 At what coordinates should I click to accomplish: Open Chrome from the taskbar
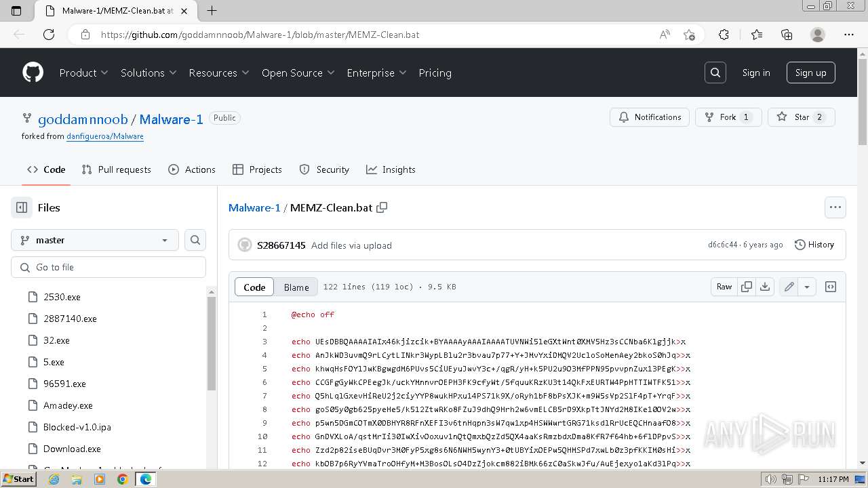122,479
